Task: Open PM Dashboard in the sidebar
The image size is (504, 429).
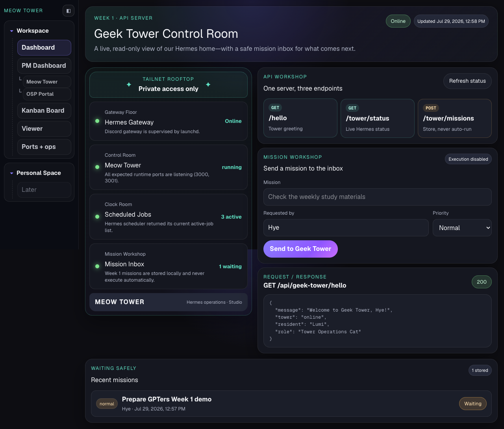Action: [x=44, y=66]
